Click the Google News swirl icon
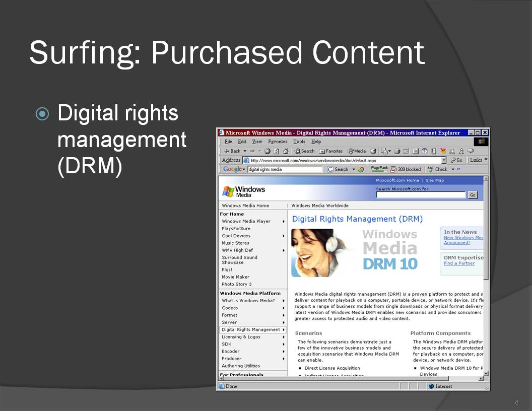Viewport: 532px width, 411px height. (x=361, y=169)
